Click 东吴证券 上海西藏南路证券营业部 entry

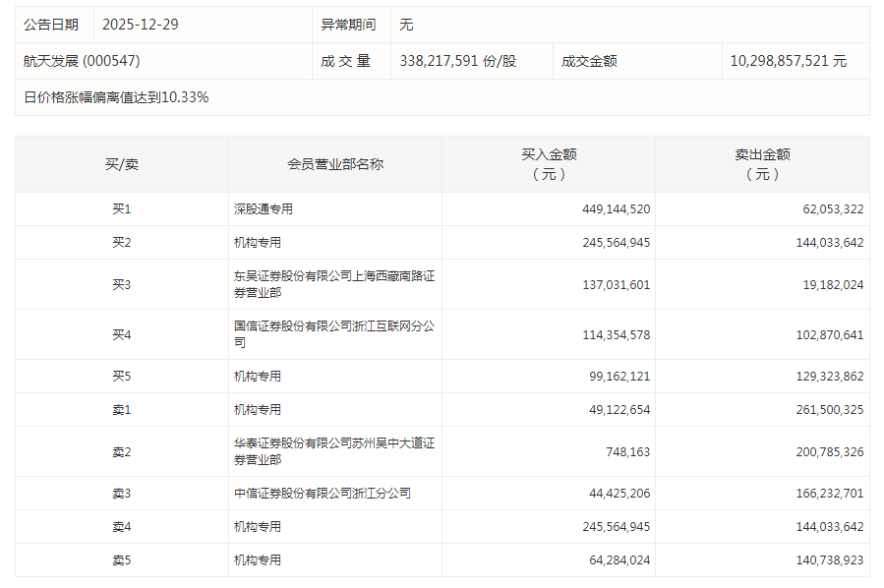pos(333,284)
